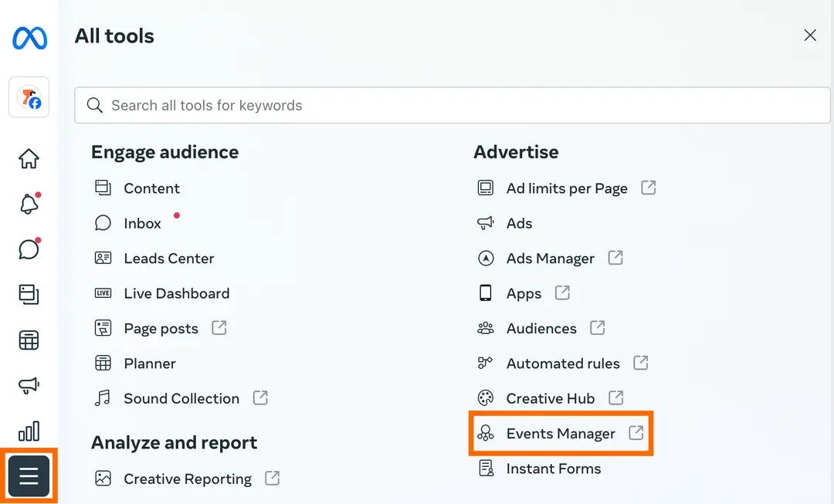The image size is (834, 504).
Task: Open the business profile avatar thumbnail
Action: pos(29,97)
